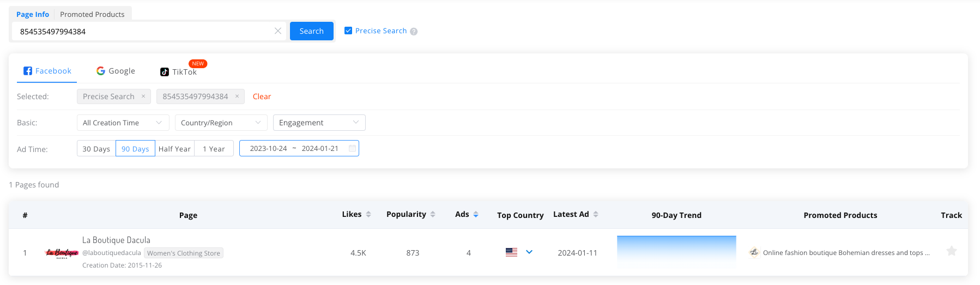Remove the Precise Search filter tag
980x285 pixels.
143,96
